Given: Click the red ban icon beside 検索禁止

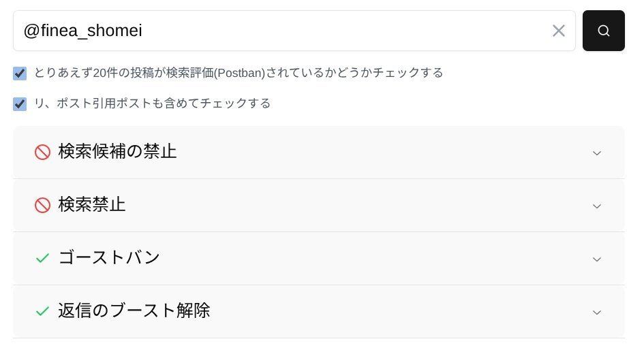Looking at the screenshot, I should [x=42, y=205].
